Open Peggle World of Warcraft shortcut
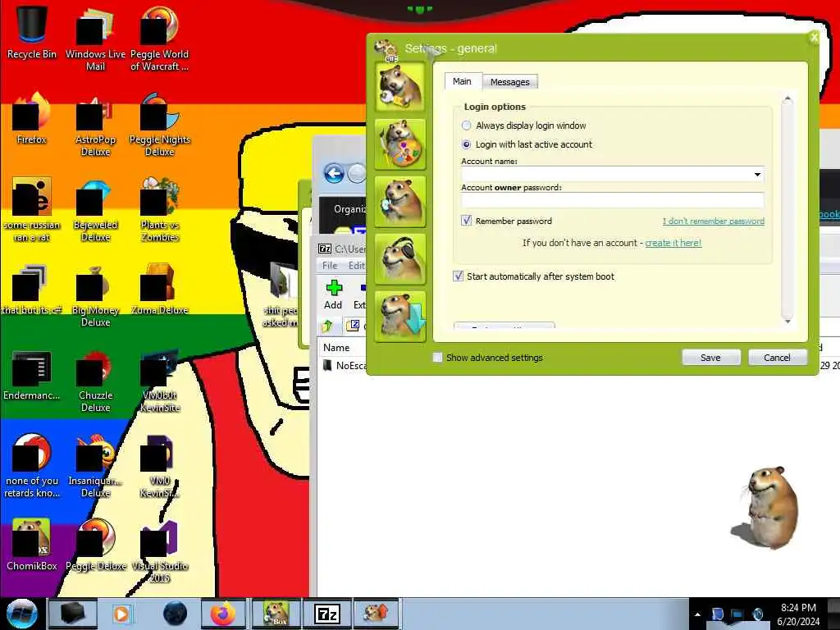This screenshot has width=840, height=630. pos(159,38)
